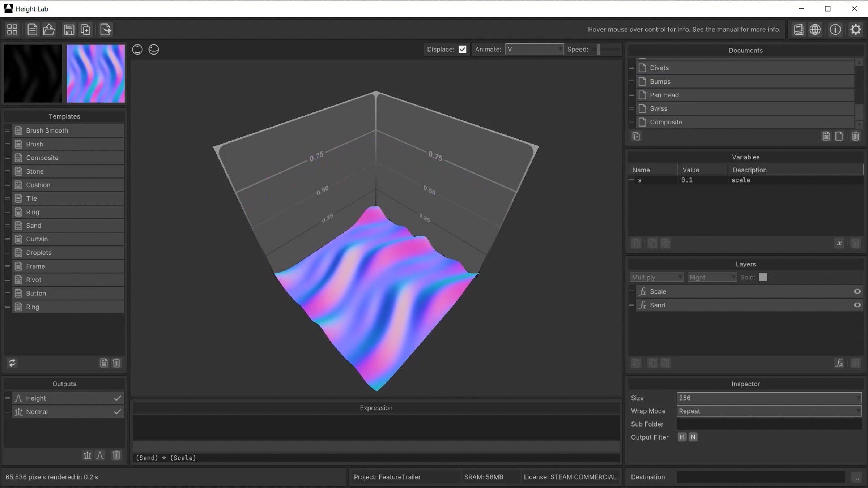The height and width of the screenshot is (488, 868).
Task: Toggle the Solo checkbox in Layers
Action: pos(763,277)
